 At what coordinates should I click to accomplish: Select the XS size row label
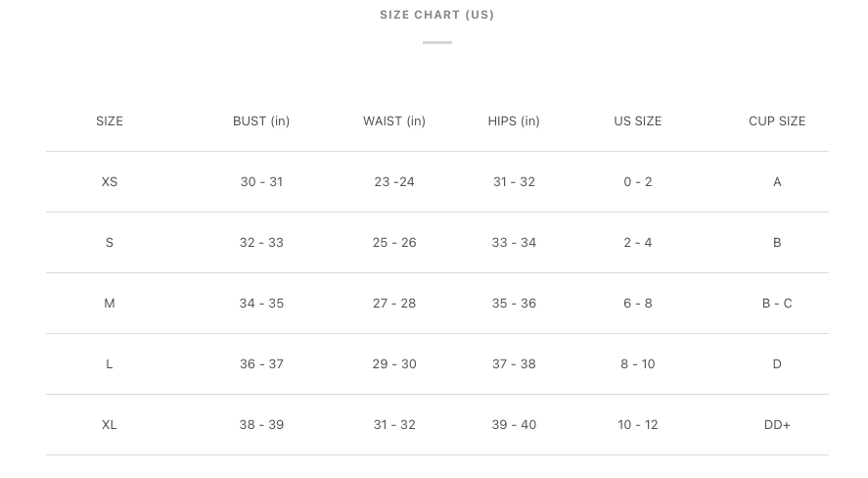point(110,182)
